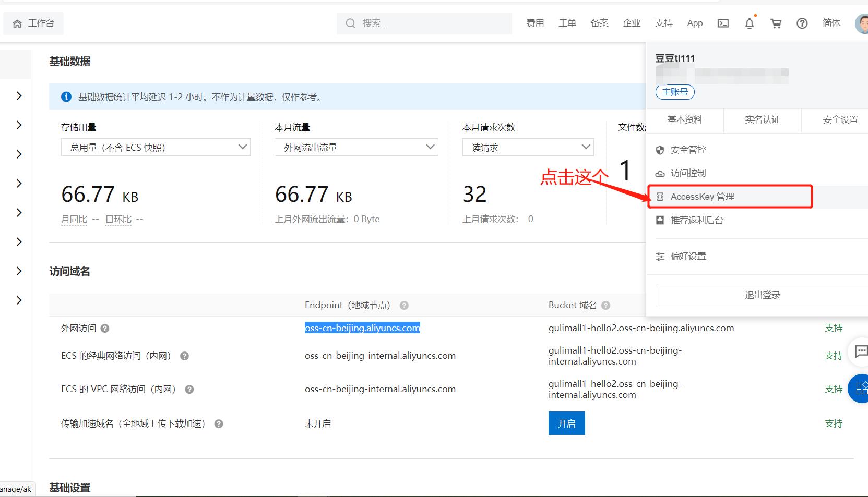Click the 日环比 label
Screen dimensions: 868x497
click(x=118, y=220)
